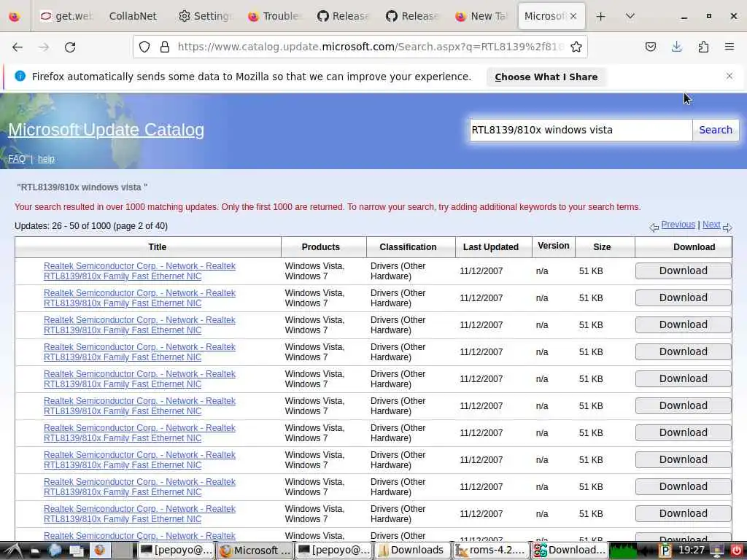
Task: Open the tracking protection shield icon
Action: pos(144,47)
